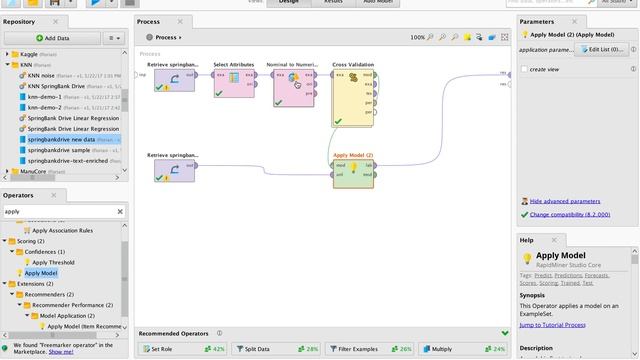This screenshot has height=360, width=640.
Task: Click the repository panel vertical scrollbar
Action: [124, 100]
